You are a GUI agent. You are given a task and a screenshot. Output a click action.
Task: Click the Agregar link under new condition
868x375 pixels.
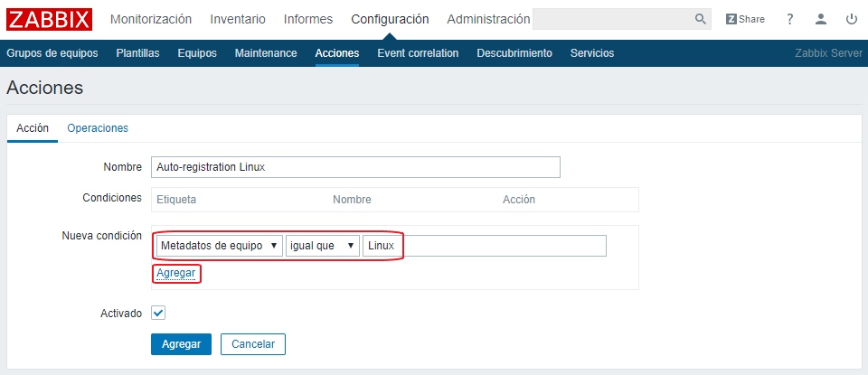pos(176,273)
